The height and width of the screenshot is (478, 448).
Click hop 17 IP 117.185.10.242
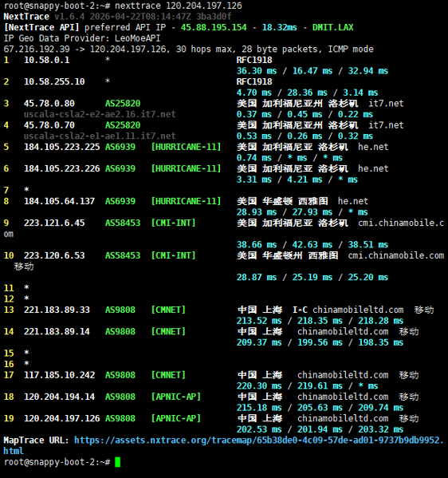pos(60,375)
